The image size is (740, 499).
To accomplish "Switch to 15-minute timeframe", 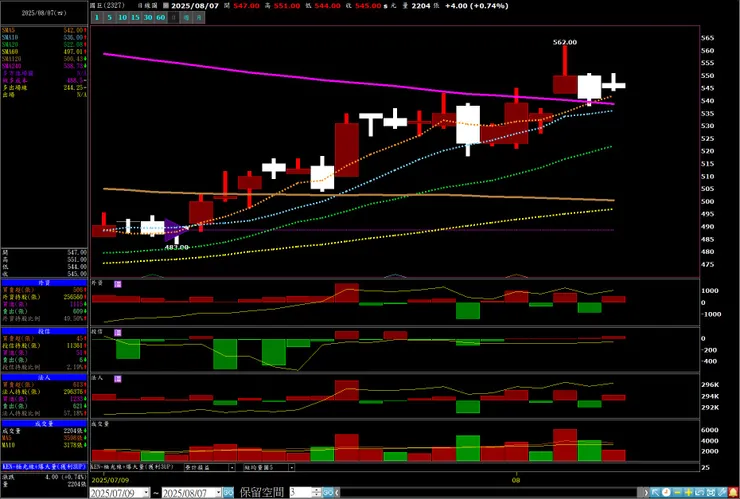I will 135,17.
